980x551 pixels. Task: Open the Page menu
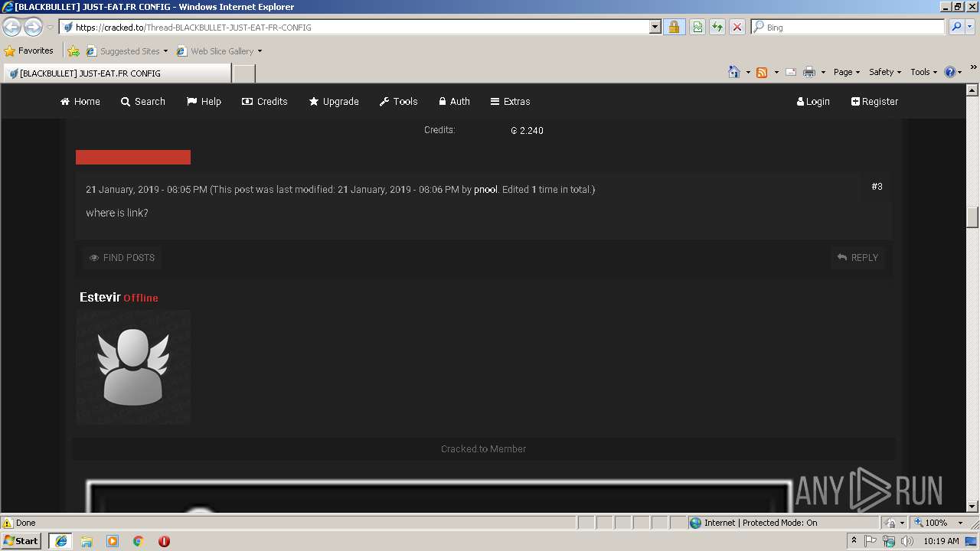click(847, 72)
